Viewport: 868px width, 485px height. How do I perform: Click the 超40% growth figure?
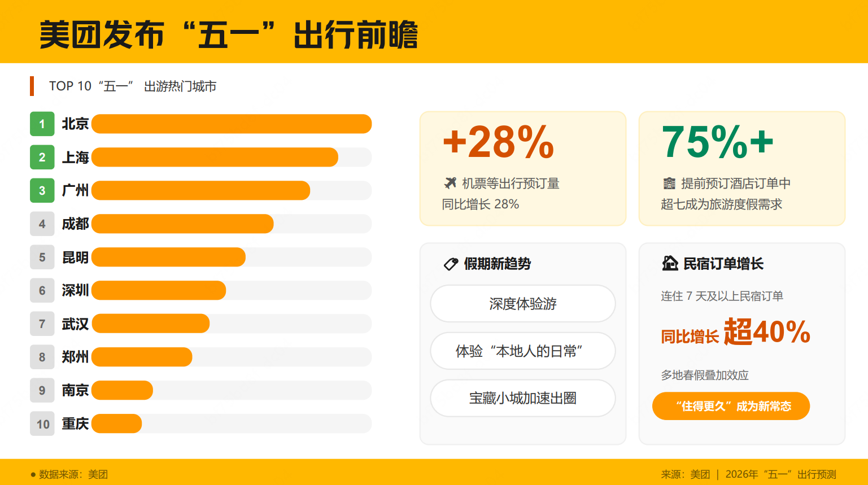767,331
